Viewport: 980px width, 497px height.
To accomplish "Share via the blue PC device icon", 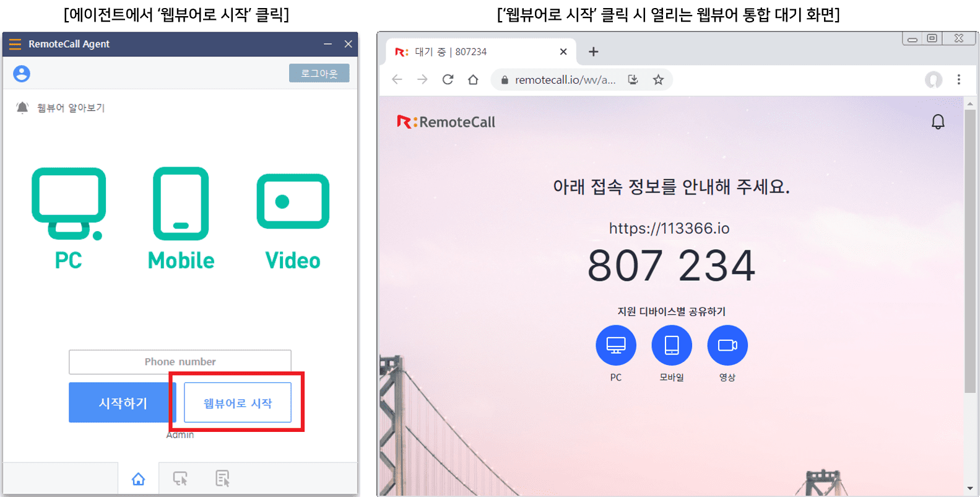I will click(x=616, y=345).
